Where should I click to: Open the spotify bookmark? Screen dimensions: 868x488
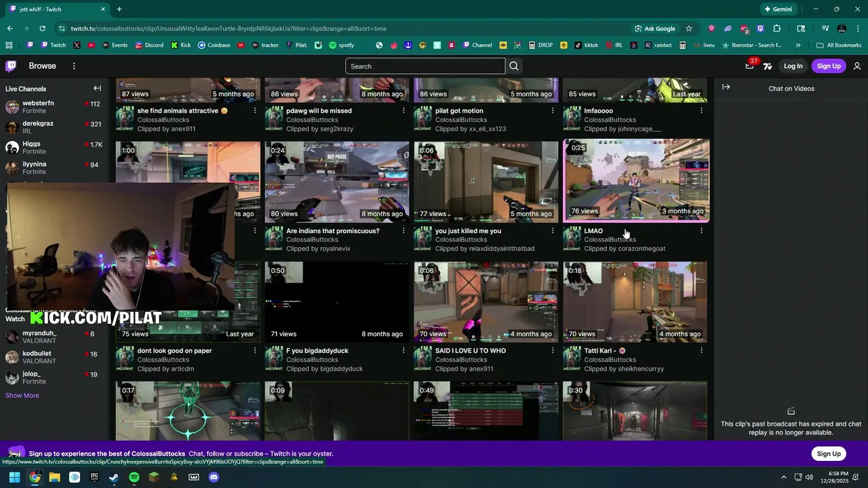[342, 45]
